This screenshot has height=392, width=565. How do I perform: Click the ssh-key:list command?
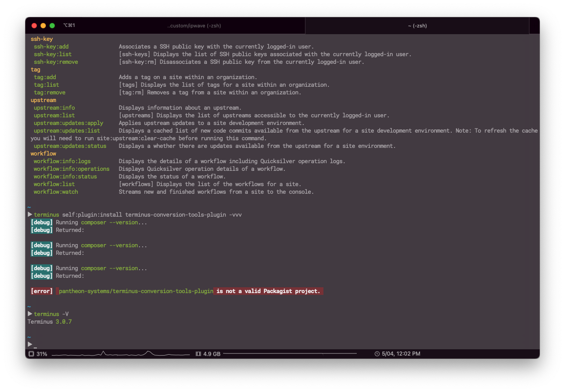pyautogui.click(x=53, y=54)
